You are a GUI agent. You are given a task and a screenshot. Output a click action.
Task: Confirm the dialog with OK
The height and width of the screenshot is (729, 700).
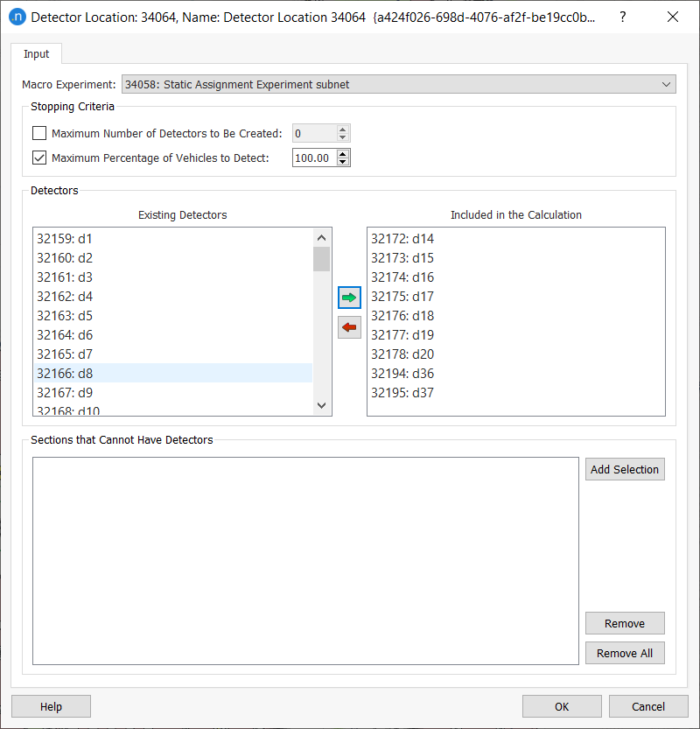tap(562, 707)
